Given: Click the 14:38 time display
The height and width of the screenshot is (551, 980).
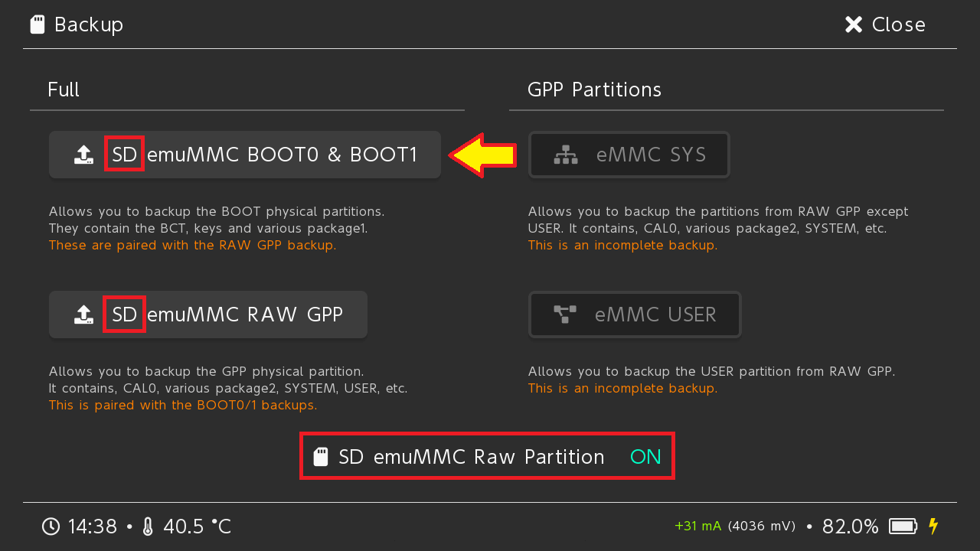Looking at the screenshot, I should point(92,527).
